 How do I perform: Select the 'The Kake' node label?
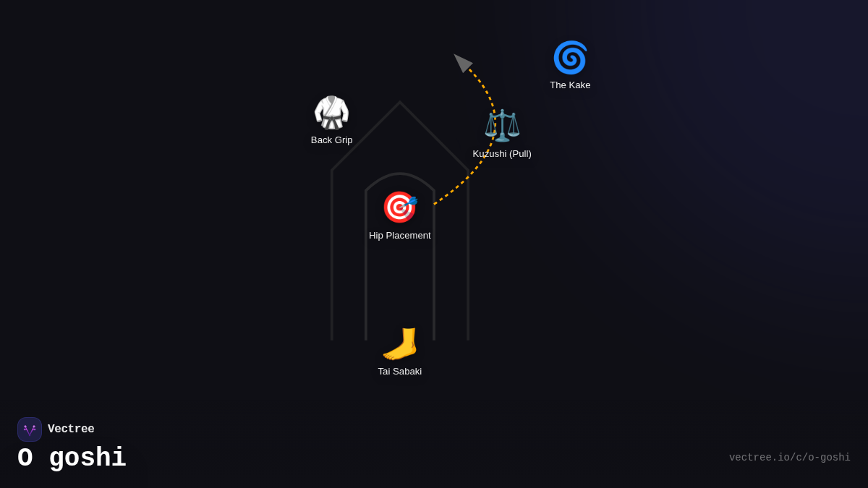point(570,85)
